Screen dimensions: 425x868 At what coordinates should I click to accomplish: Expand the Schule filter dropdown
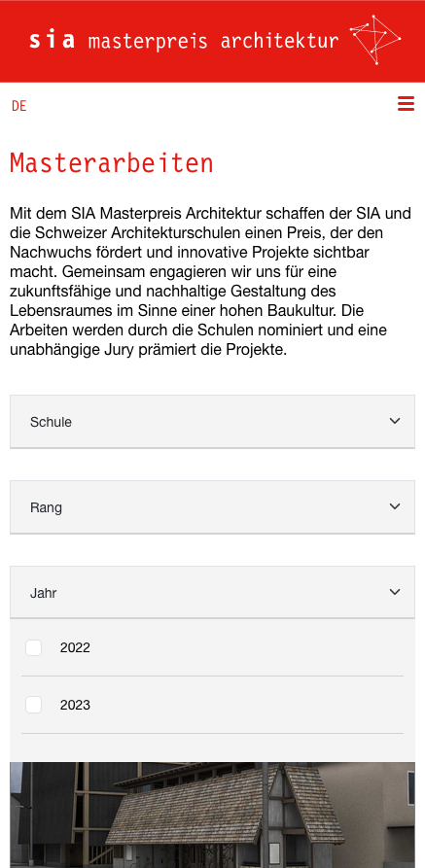click(x=212, y=422)
